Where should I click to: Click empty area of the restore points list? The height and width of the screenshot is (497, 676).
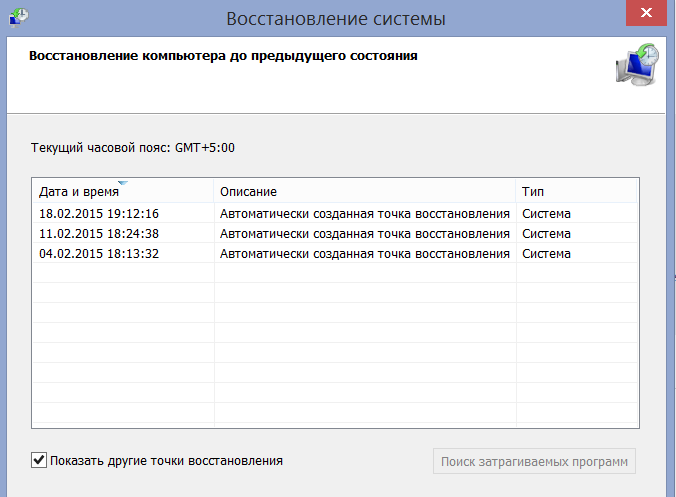(x=335, y=345)
